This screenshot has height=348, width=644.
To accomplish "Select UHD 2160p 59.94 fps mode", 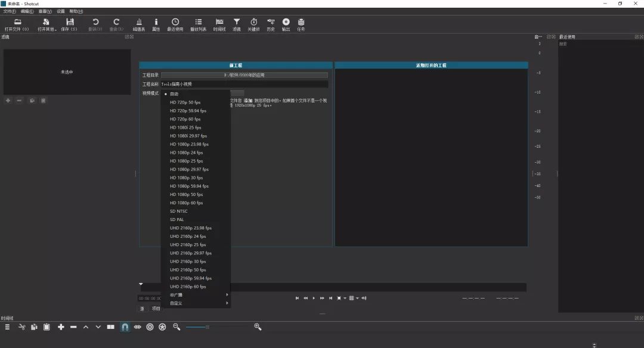I will point(196,278).
